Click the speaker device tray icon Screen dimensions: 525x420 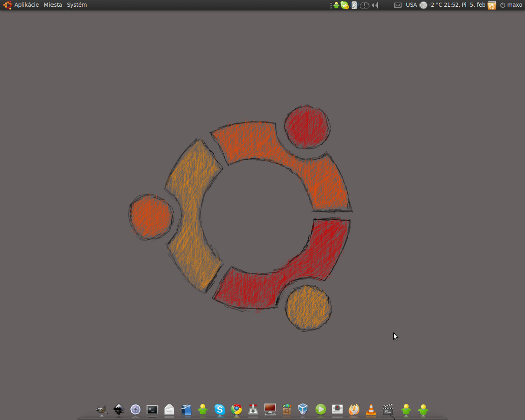(354, 5)
